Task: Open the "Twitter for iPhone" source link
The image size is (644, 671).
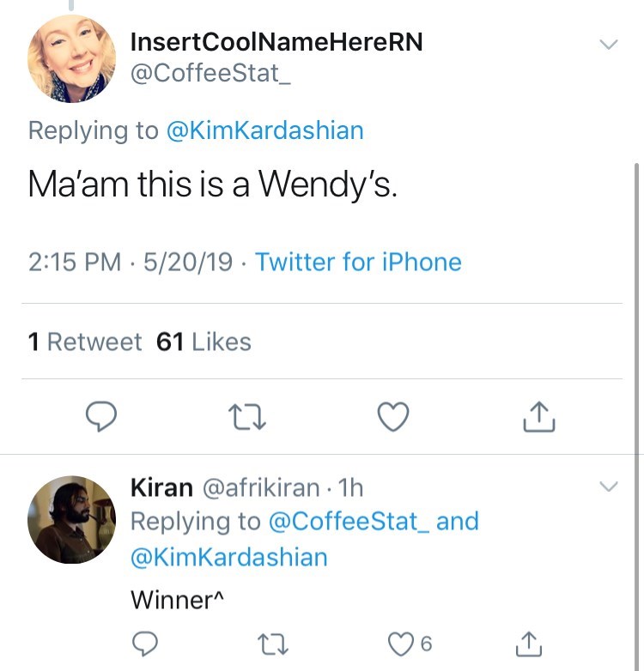Action: click(x=358, y=262)
